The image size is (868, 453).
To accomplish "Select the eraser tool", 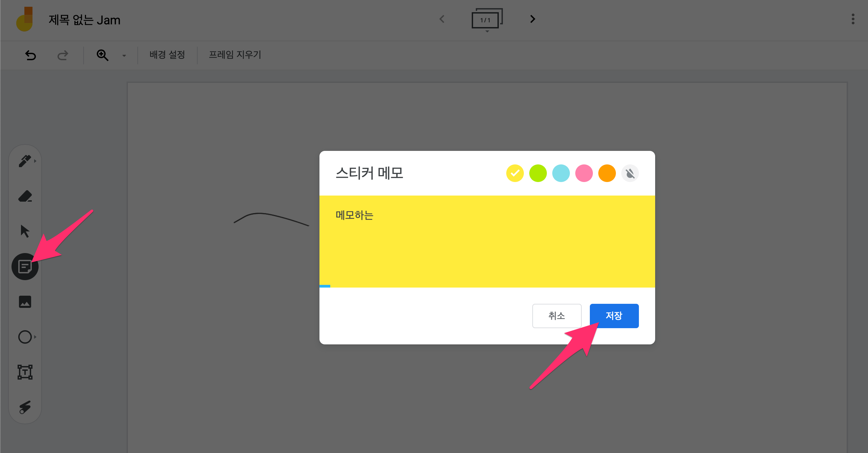I will click(25, 196).
